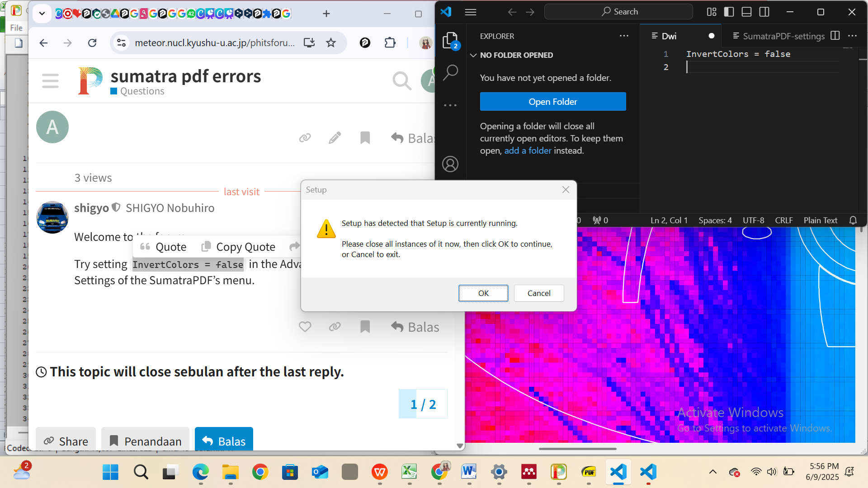The image size is (868, 488).
Task: Collapse the NO FOLDER OPENED section
Action: 473,55
